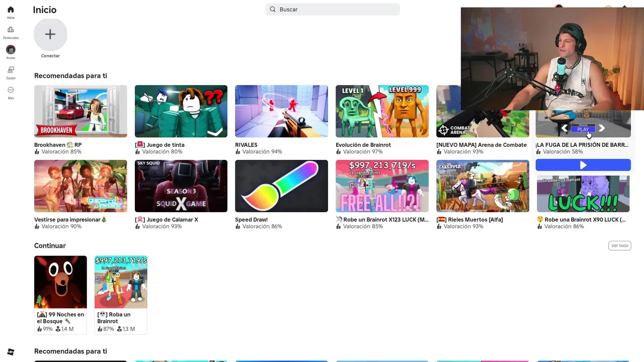This screenshot has height=362, width=644.
Task: Click Ver todo in Continuar section
Action: tap(619, 245)
